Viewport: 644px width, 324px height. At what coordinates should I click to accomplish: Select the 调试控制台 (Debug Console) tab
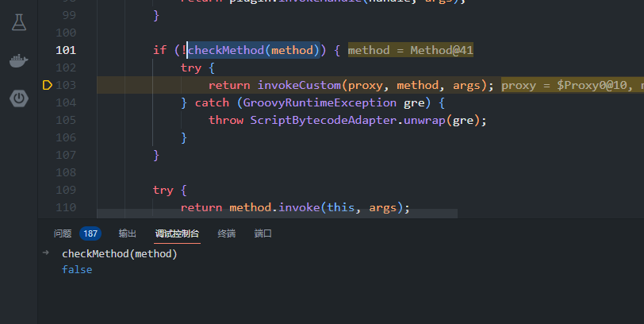click(177, 233)
